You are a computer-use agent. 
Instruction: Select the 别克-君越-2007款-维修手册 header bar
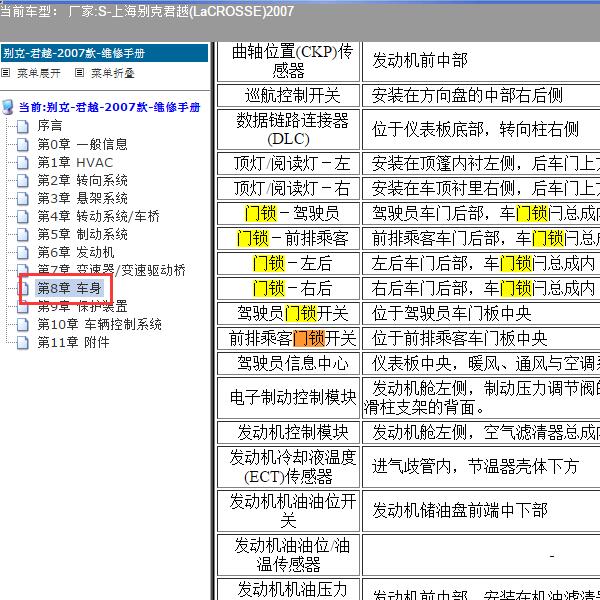point(104,53)
